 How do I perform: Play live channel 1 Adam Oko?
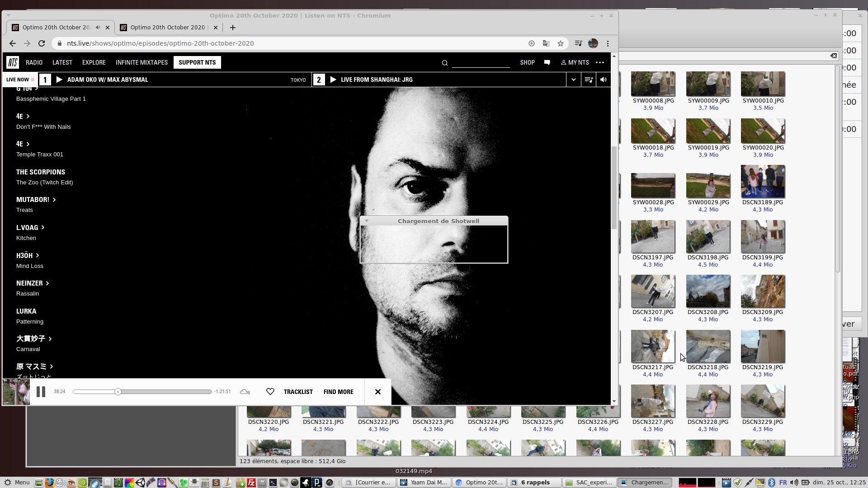(59, 80)
